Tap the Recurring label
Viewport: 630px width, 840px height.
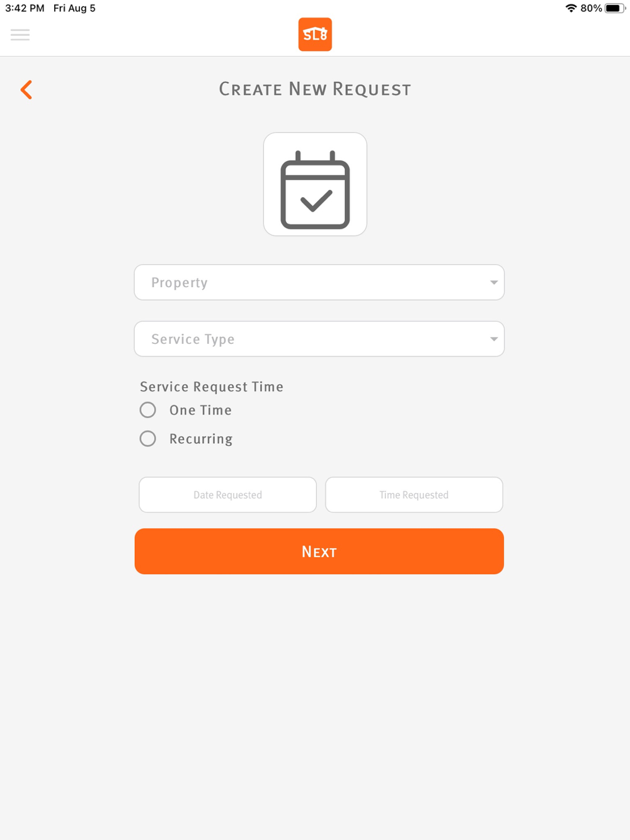coord(201,439)
